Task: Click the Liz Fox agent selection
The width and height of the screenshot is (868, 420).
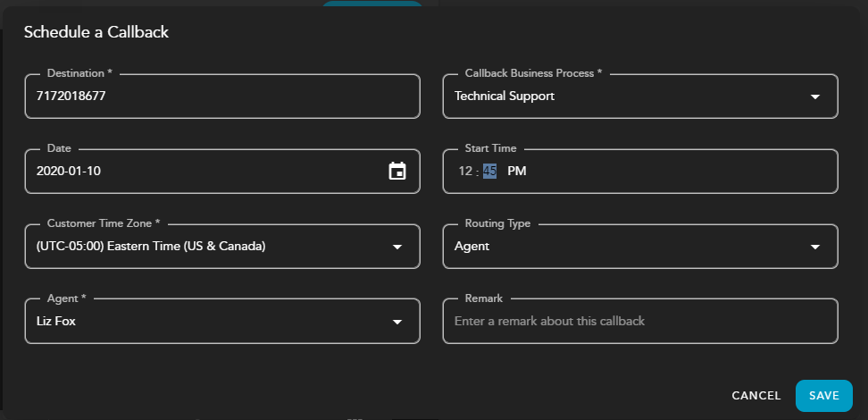Action: coord(55,322)
